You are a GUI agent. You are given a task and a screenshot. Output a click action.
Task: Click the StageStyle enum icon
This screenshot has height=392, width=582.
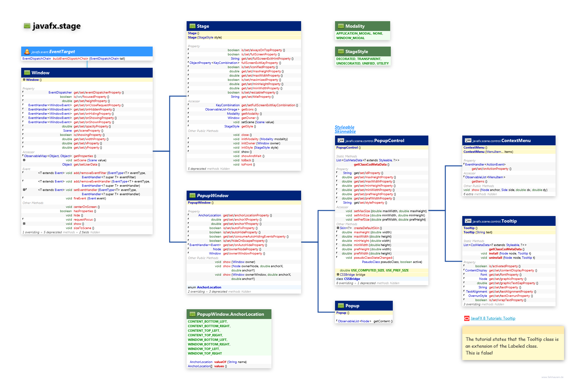tap(341, 51)
